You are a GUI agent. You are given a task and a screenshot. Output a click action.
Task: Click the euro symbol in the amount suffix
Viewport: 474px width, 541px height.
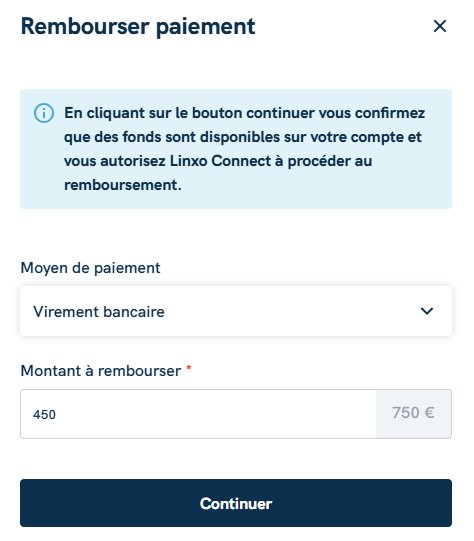coord(429,413)
